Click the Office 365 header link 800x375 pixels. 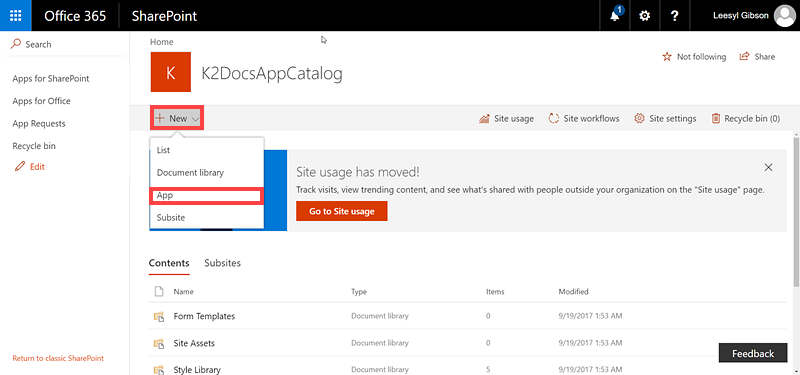pyautogui.click(x=75, y=16)
